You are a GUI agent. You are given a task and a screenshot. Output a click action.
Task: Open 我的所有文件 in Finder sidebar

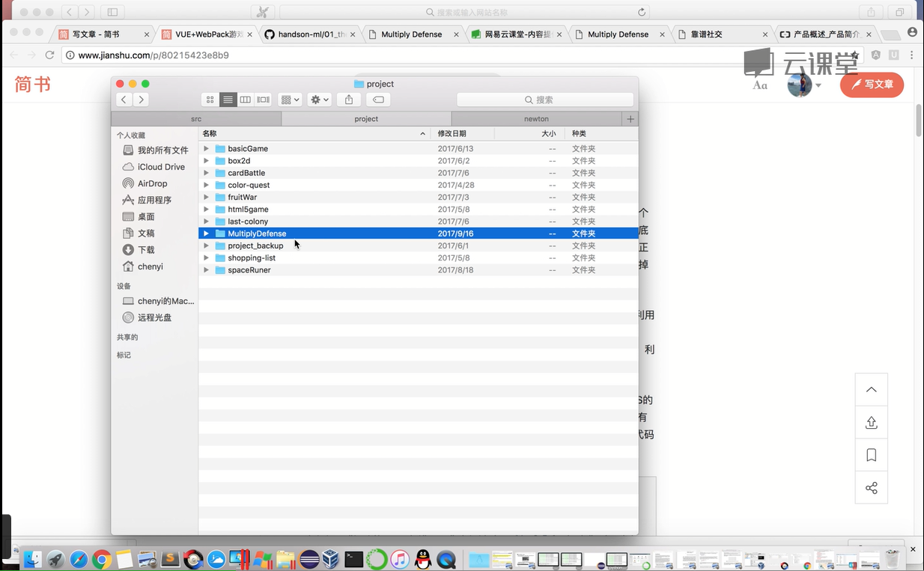pos(155,150)
